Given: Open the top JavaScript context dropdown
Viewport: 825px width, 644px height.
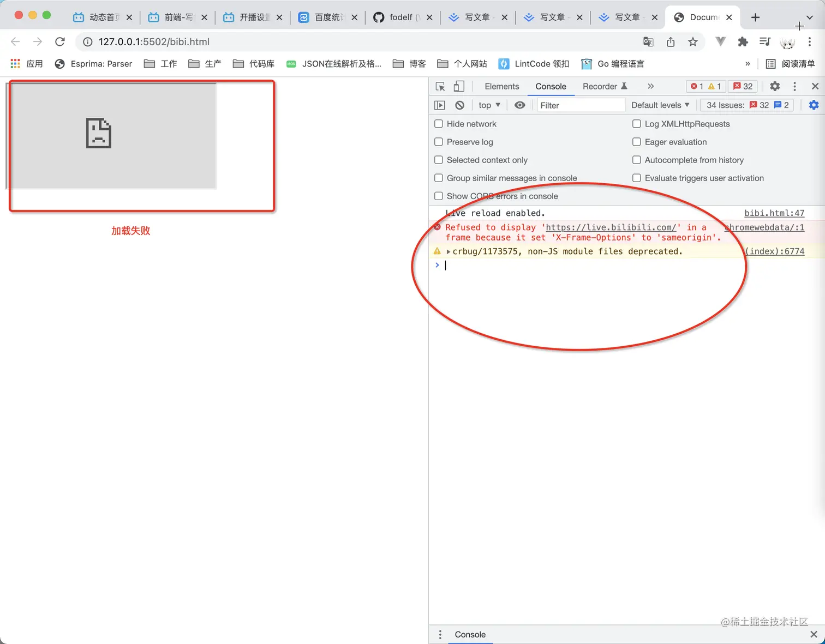Looking at the screenshot, I should (x=489, y=105).
